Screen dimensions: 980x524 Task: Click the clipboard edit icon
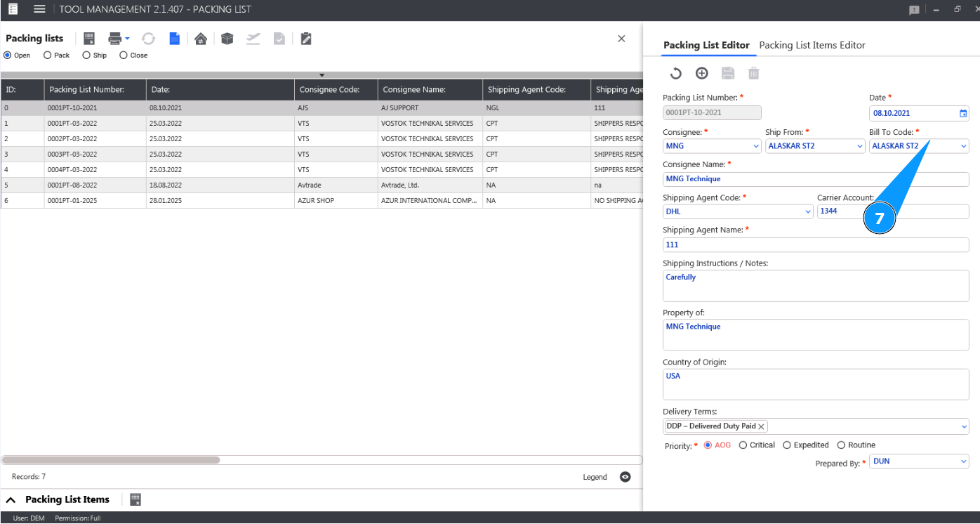(x=305, y=39)
